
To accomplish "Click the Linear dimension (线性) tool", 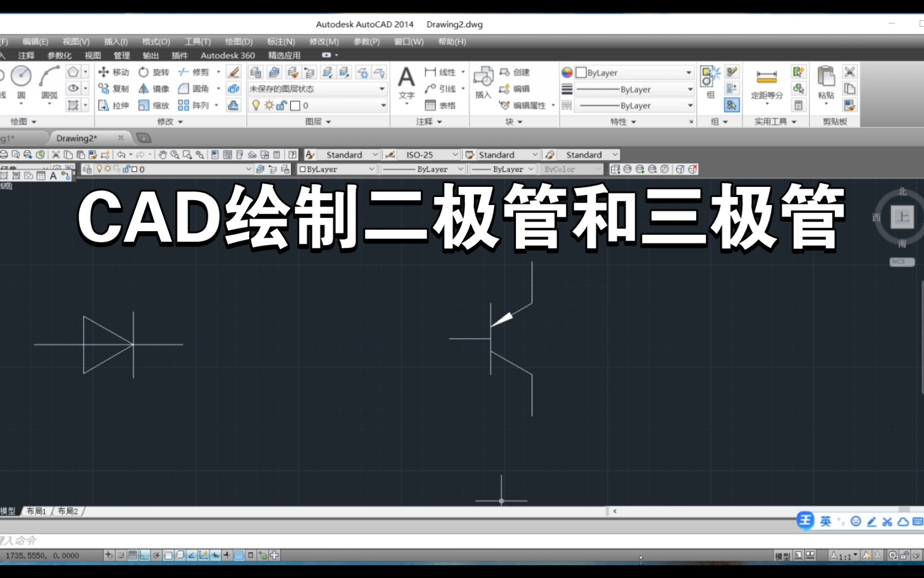I will pyautogui.click(x=440, y=72).
